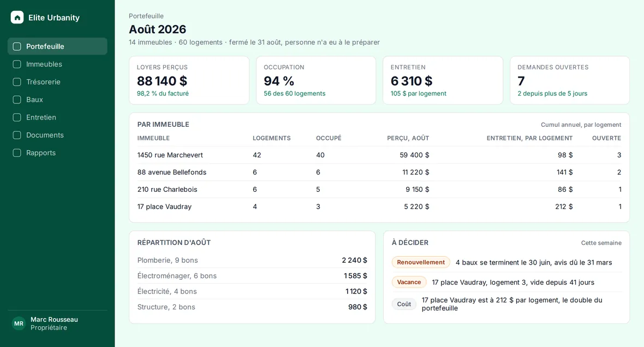Click the Marc Rousseau profile name

54,320
